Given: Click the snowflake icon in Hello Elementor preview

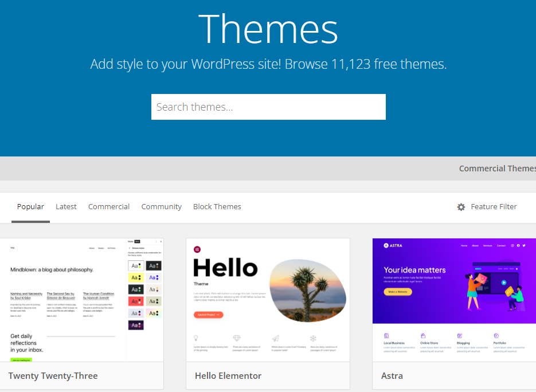Looking at the screenshot, I should coord(313,338).
